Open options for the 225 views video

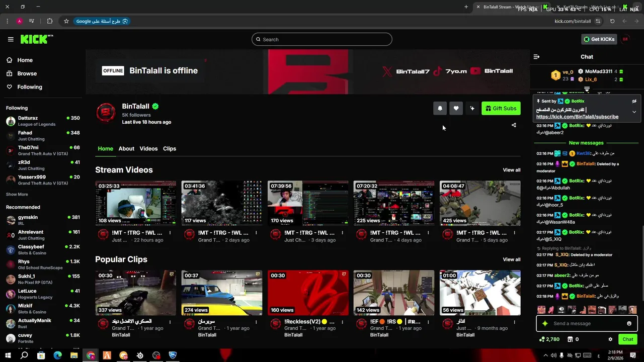(x=428, y=233)
